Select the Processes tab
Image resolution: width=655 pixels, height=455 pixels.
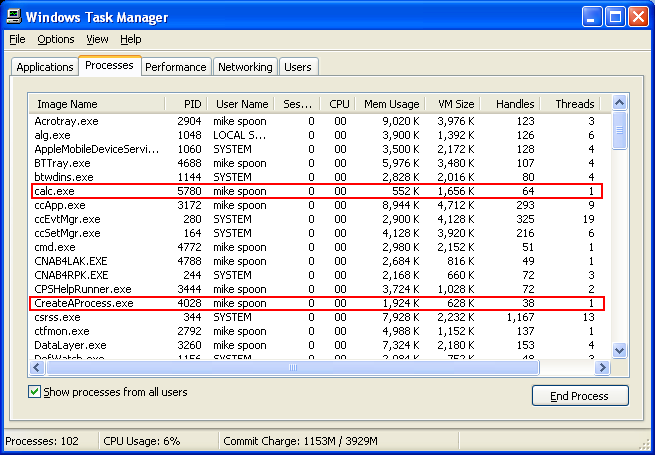coord(109,65)
